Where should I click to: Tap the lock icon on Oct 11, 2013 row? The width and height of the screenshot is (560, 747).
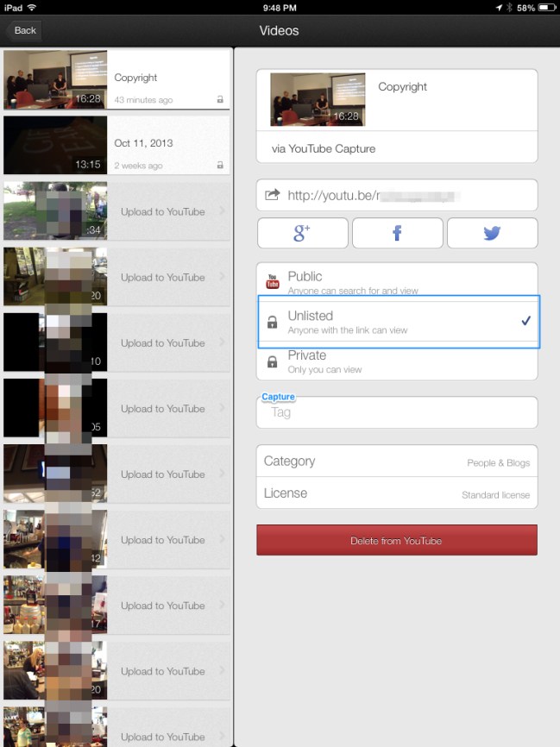coord(220,166)
